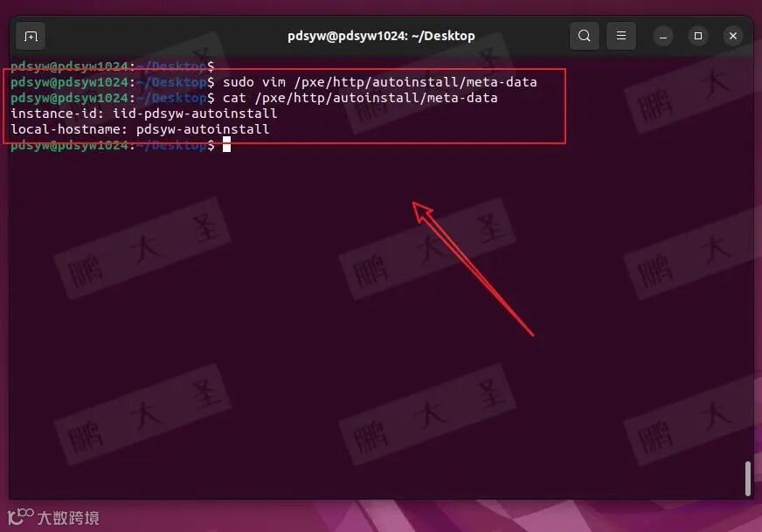The height and width of the screenshot is (532, 762).
Task: Click the block cursor at the last prompt
Action: (x=226, y=144)
